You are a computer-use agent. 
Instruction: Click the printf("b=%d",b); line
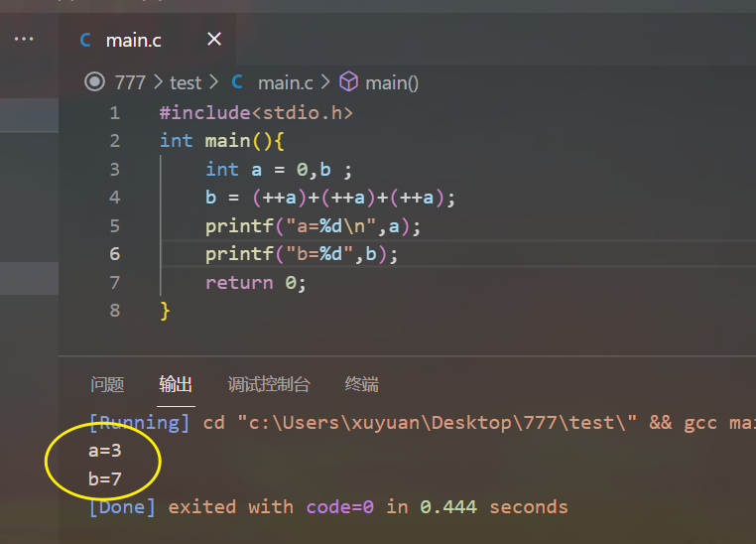(302, 254)
